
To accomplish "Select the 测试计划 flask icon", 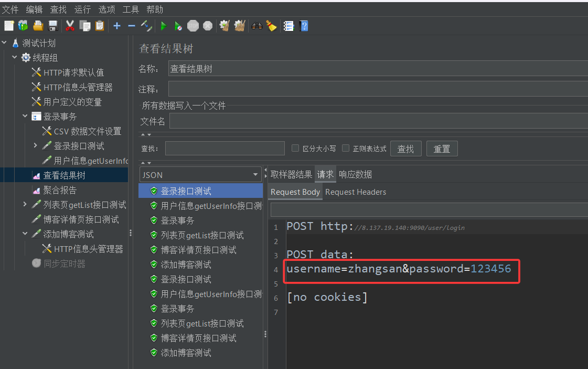I will pyautogui.click(x=15, y=43).
